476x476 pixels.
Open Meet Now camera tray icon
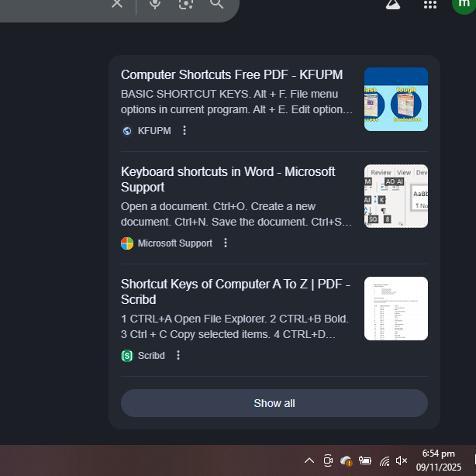[328, 460]
